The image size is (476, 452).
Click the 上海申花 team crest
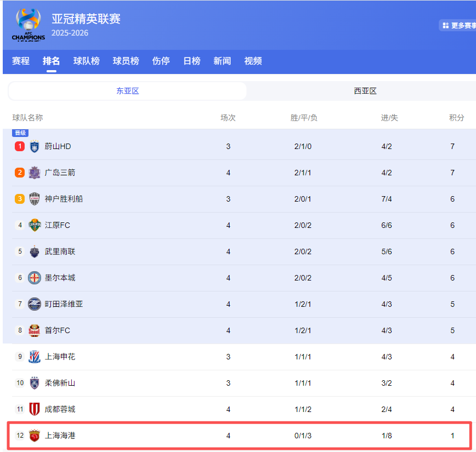point(35,357)
